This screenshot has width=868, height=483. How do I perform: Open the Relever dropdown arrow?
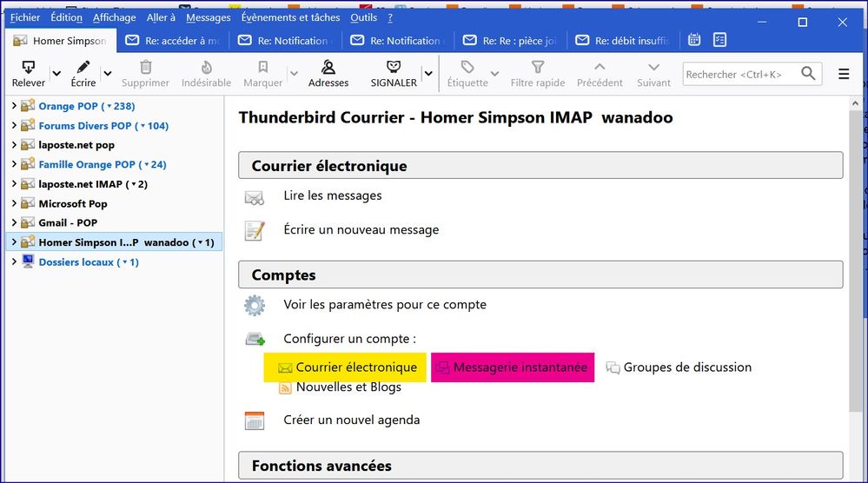(56, 73)
